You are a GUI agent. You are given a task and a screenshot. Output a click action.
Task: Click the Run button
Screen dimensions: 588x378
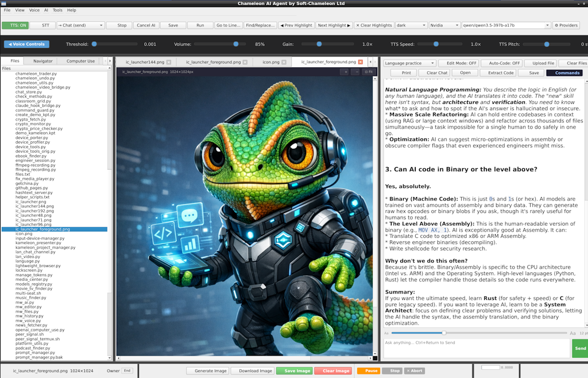point(200,25)
